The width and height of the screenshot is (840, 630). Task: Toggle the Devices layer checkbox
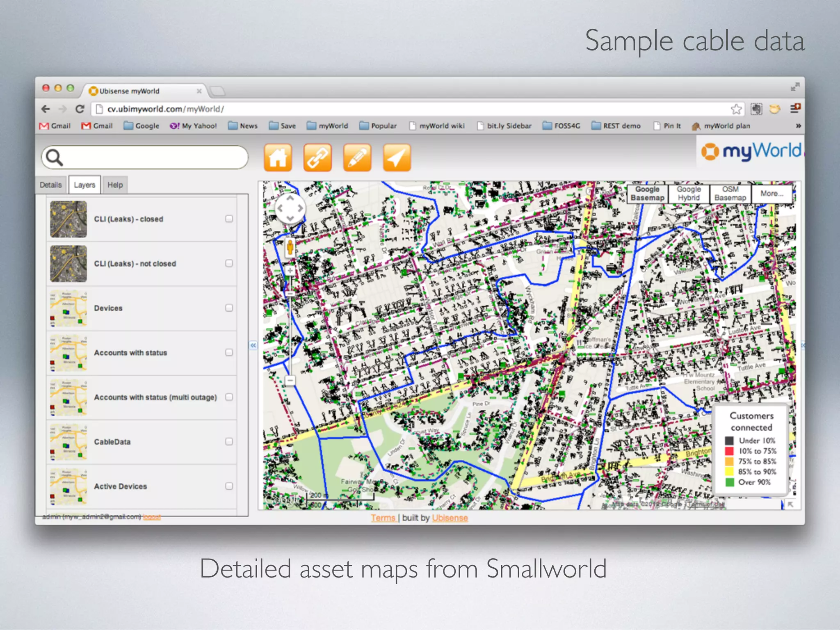click(x=229, y=308)
